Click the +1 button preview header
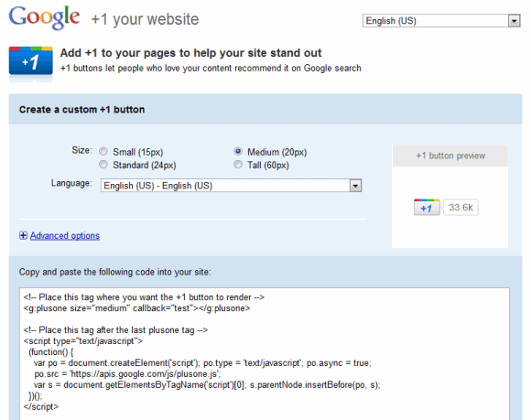 (450, 156)
